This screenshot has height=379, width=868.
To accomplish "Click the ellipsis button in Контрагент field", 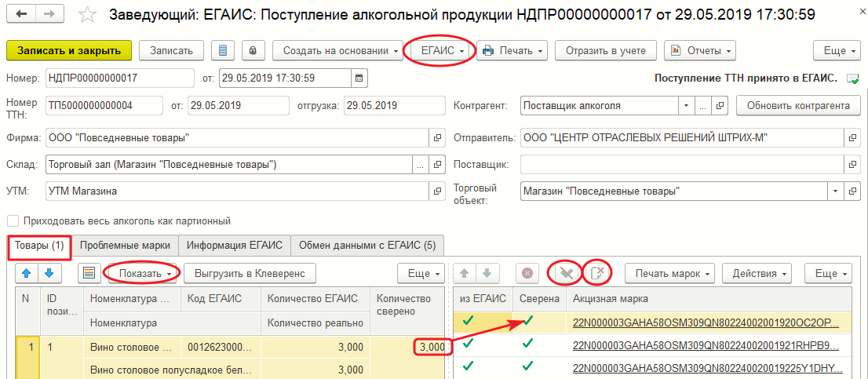I will pyautogui.click(x=702, y=106).
